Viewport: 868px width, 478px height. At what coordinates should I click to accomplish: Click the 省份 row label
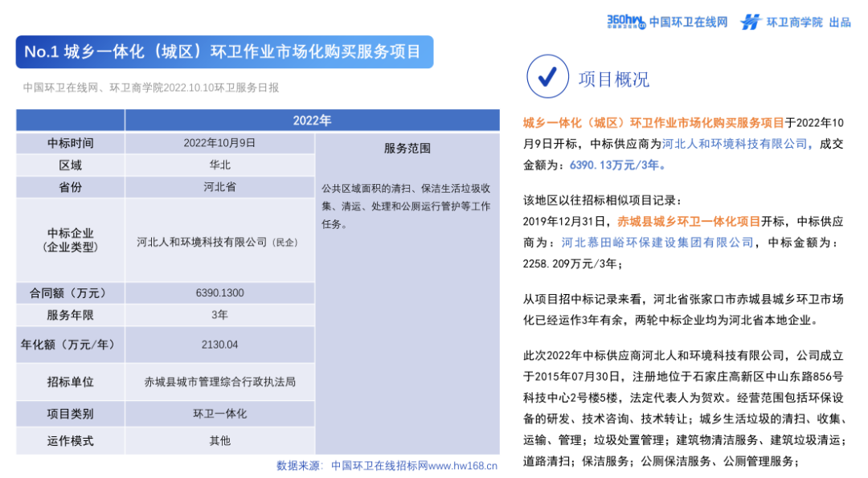click(x=70, y=187)
